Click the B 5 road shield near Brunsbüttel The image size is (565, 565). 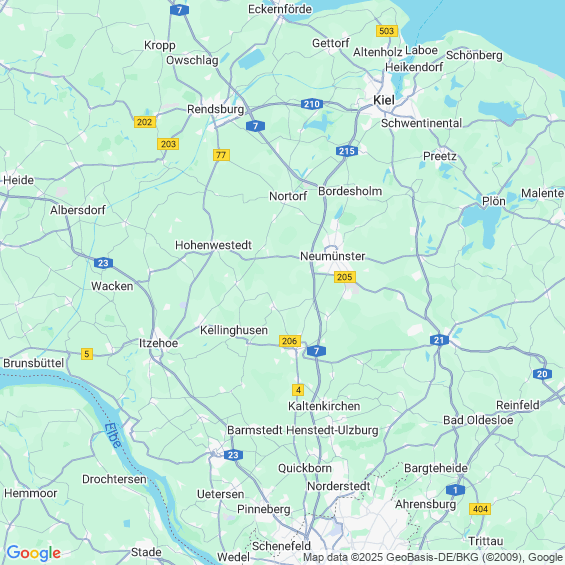click(87, 354)
